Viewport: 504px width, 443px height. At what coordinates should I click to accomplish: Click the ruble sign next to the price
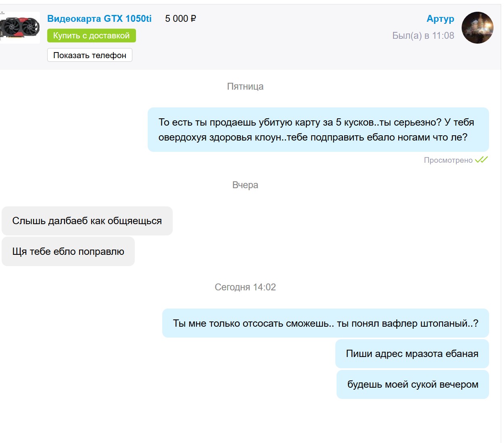[x=193, y=19]
